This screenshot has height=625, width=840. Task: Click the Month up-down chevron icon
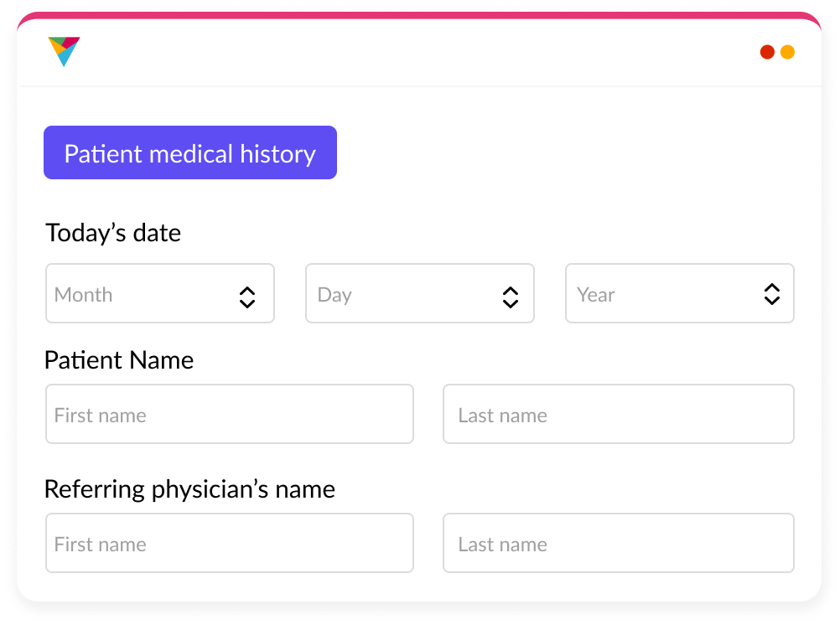click(247, 297)
